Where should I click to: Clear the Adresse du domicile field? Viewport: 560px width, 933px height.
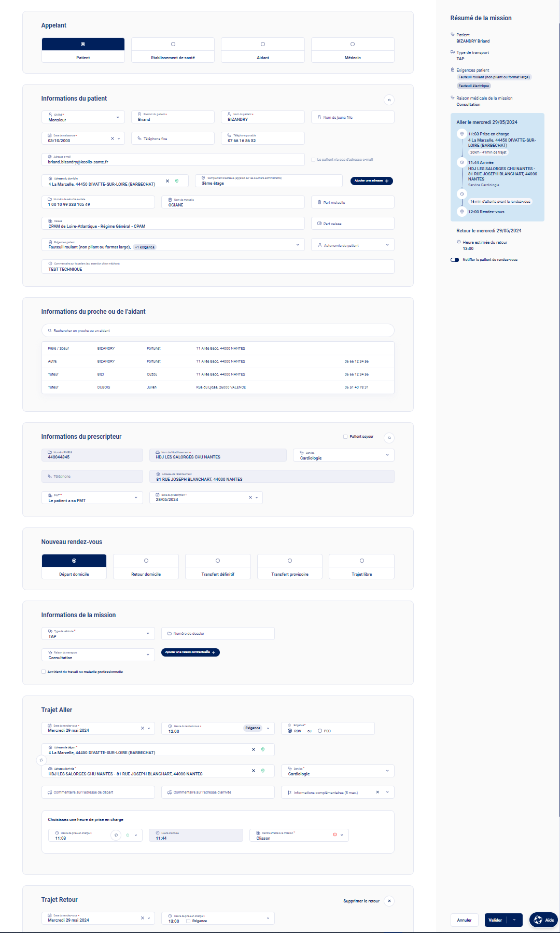[x=167, y=181]
